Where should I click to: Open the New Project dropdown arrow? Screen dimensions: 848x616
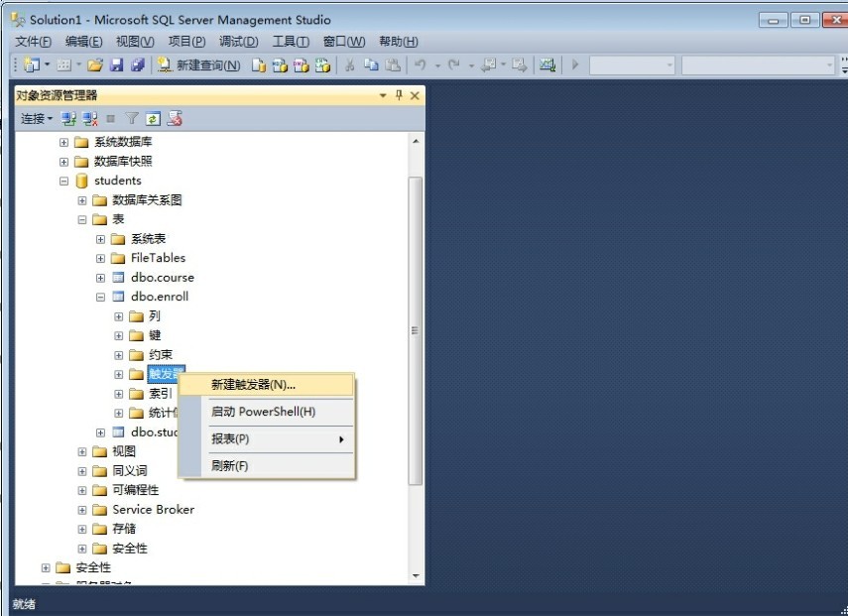pyautogui.click(x=47, y=64)
